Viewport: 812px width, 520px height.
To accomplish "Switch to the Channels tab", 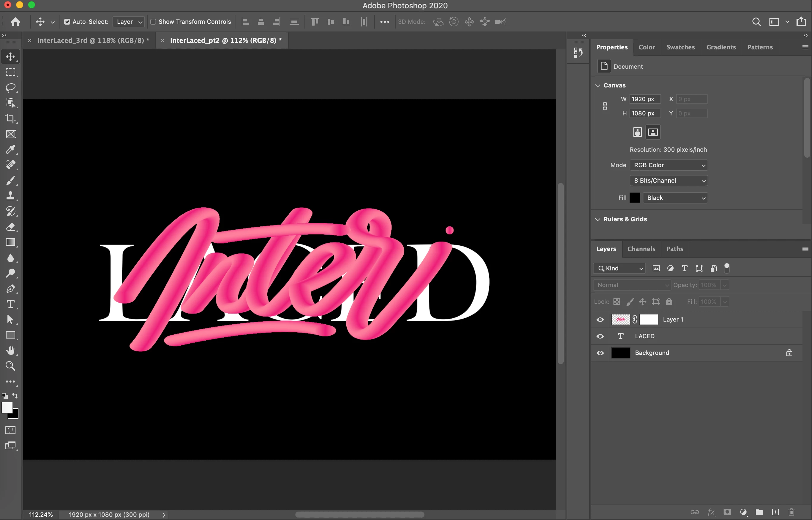I will [641, 249].
